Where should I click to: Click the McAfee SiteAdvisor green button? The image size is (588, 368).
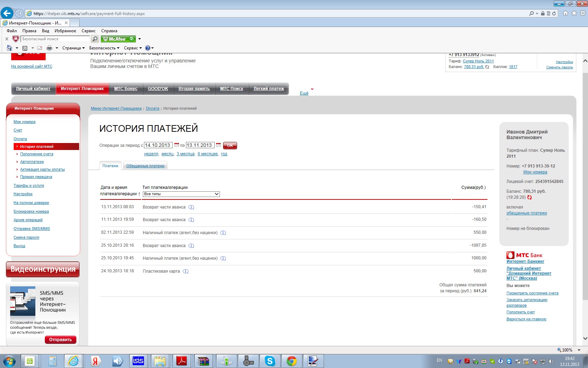tap(118, 39)
